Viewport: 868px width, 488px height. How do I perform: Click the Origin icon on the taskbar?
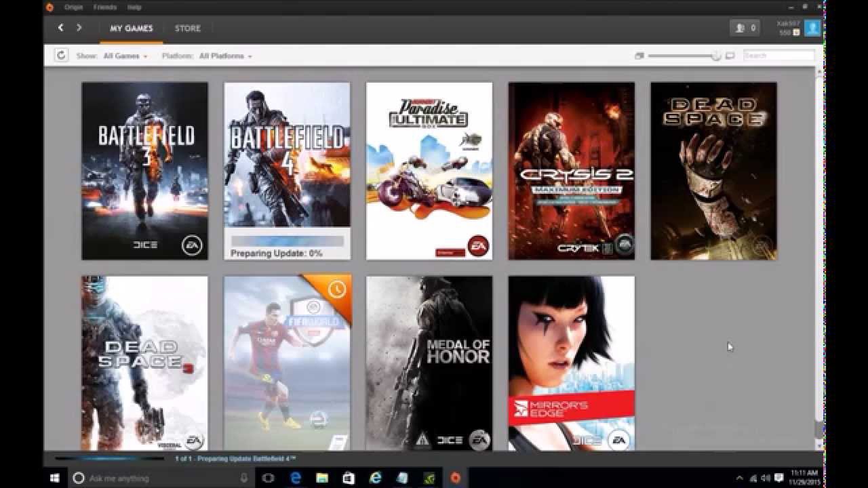(456, 478)
